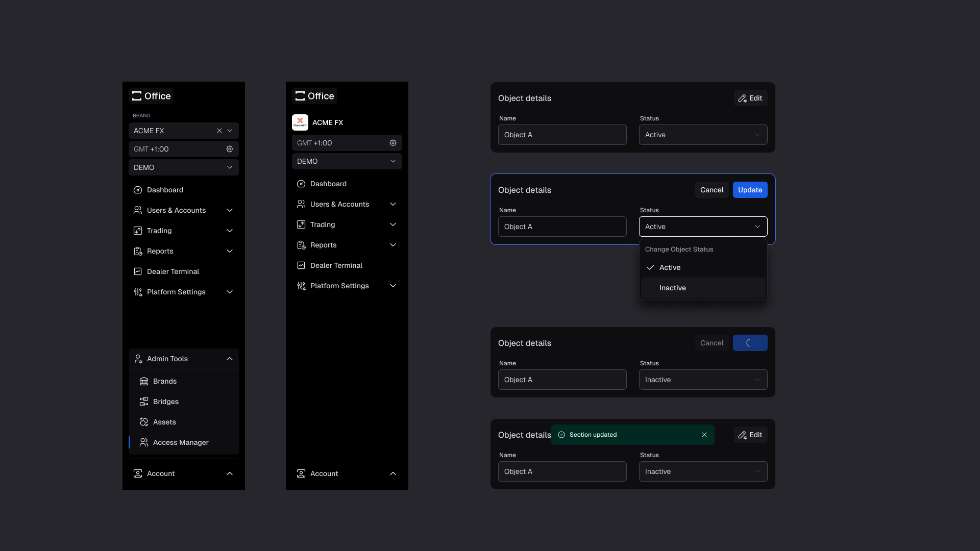980x551 pixels.
Task: Click Name field in last Object details card
Action: tap(562, 471)
